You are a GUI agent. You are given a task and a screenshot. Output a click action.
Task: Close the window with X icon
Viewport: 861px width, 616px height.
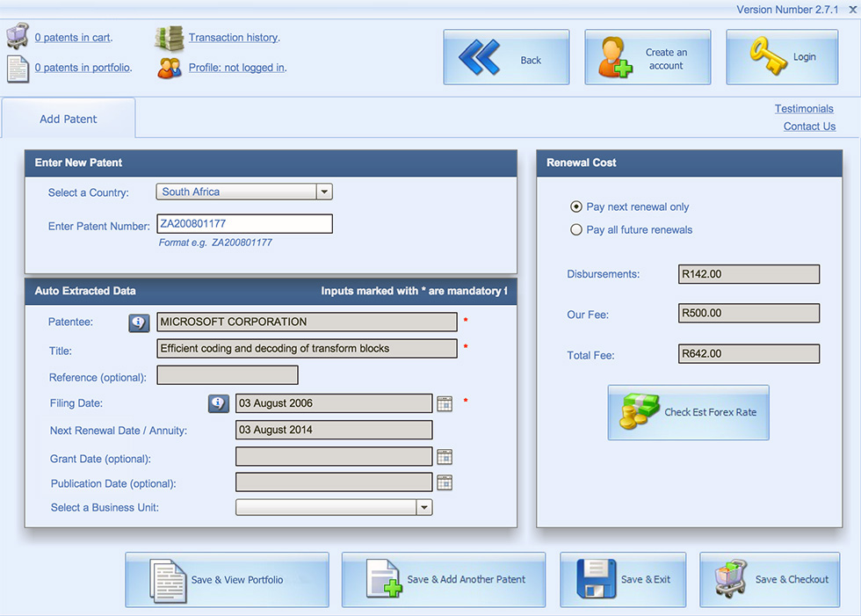tap(853, 10)
